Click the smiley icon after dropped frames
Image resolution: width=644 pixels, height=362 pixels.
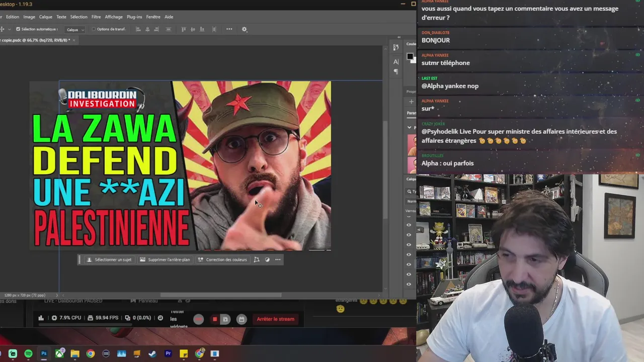click(160, 318)
